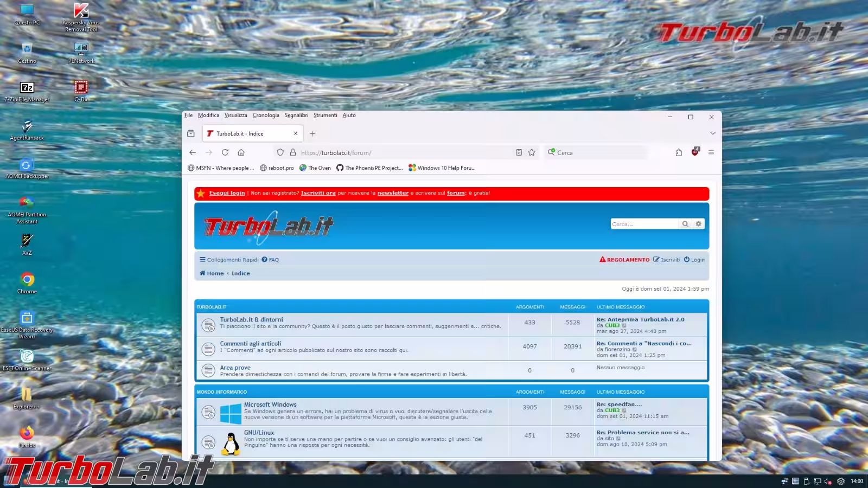Screen dimensions: 868x488
Task: Open Windows 10 Help Forum bookmark
Action: click(x=442, y=168)
